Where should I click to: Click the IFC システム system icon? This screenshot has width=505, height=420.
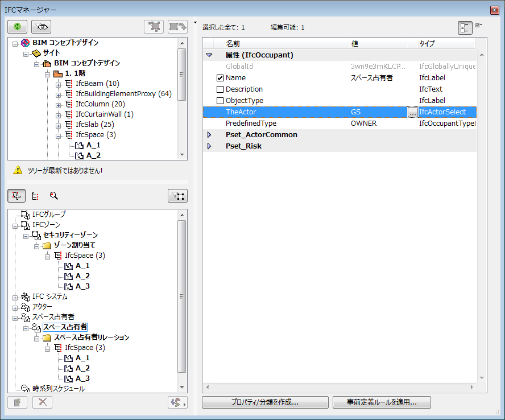26,297
